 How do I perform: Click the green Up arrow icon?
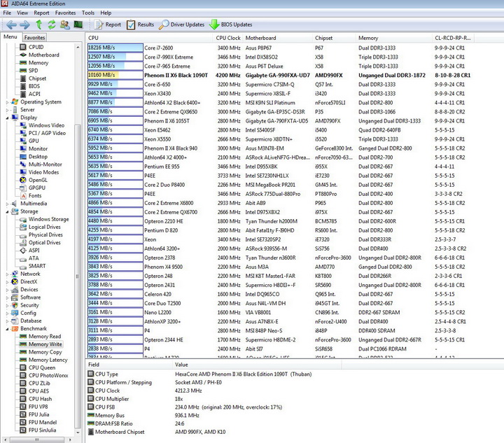(39, 24)
